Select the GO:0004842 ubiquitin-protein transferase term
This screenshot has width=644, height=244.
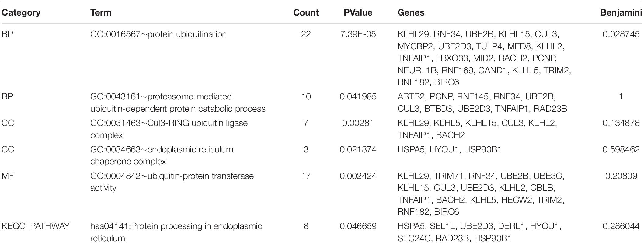point(172,182)
